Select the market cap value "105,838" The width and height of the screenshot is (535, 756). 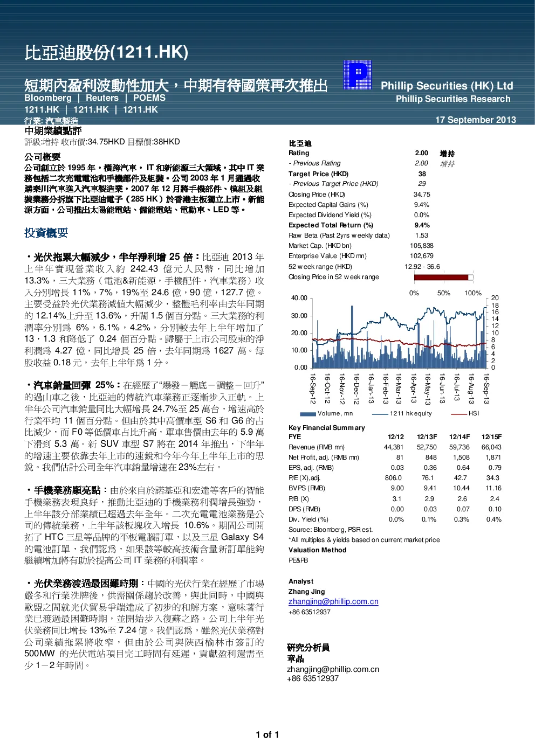tap(422, 246)
